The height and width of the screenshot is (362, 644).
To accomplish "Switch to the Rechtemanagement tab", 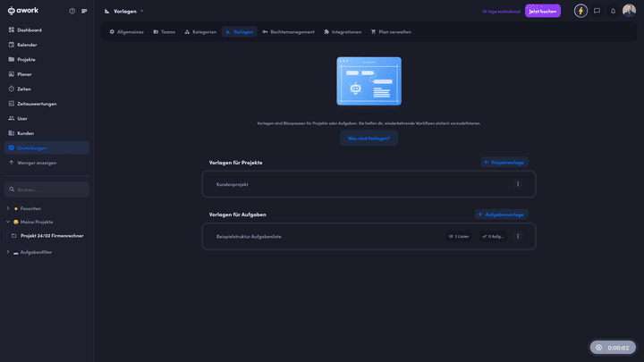I will 289,32.
